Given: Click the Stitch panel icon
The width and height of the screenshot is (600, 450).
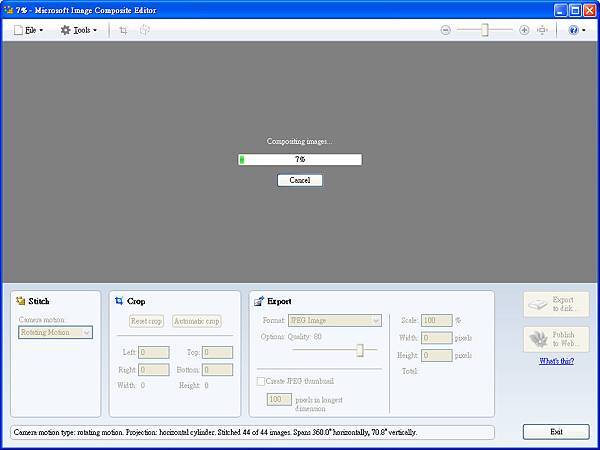Looking at the screenshot, I should (x=21, y=301).
